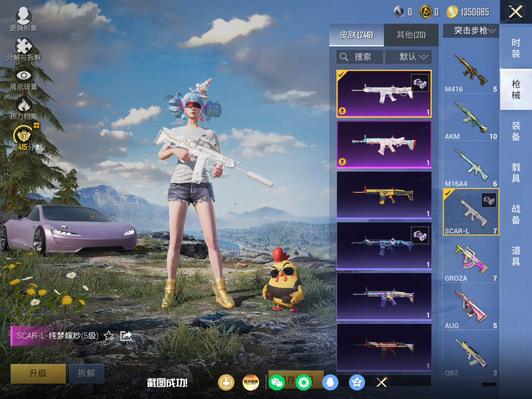Open the 载具 vehicle category tab
Image resolution: width=532 pixels, height=399 pixels.
[516, 173]
